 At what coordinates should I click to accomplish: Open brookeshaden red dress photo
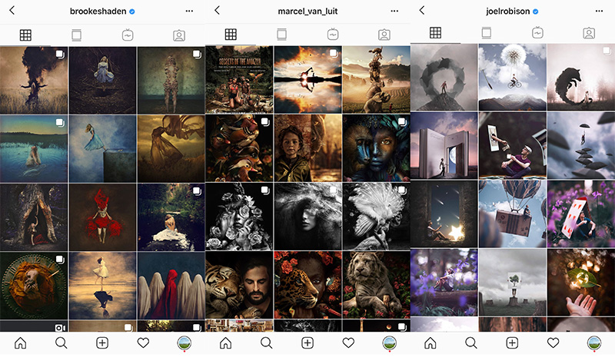tap(102, 217)
